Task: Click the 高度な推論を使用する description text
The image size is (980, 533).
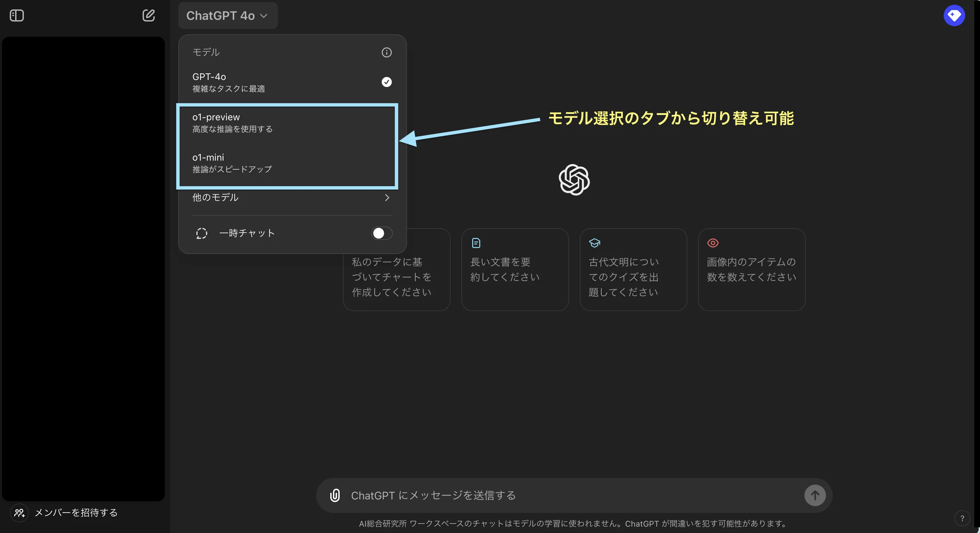Action: click(x=232, y=129)
